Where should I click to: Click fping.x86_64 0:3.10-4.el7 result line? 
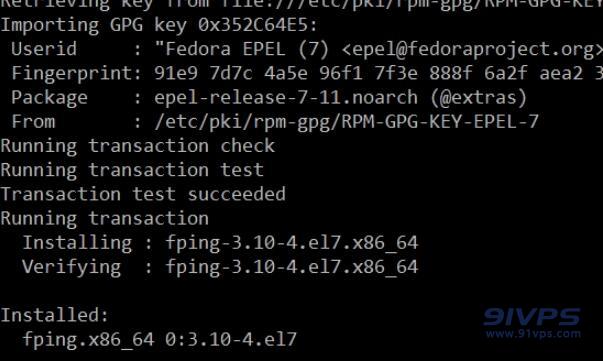160,340
